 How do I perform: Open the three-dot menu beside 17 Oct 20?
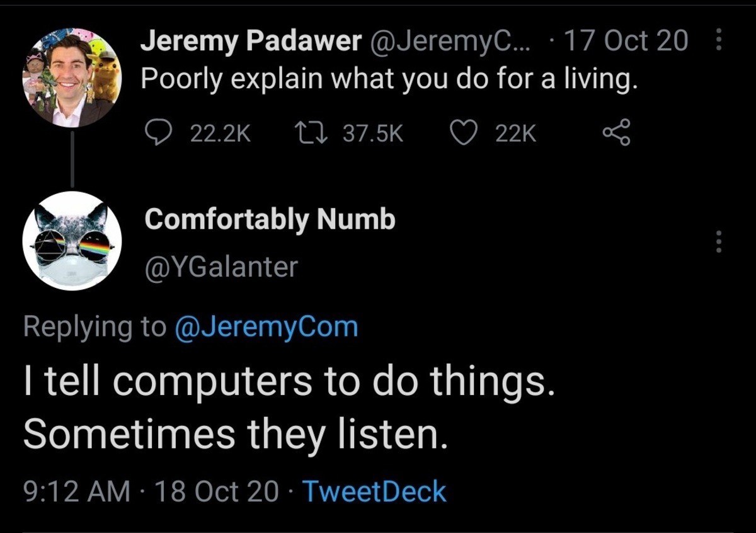[x=719, y=42]
